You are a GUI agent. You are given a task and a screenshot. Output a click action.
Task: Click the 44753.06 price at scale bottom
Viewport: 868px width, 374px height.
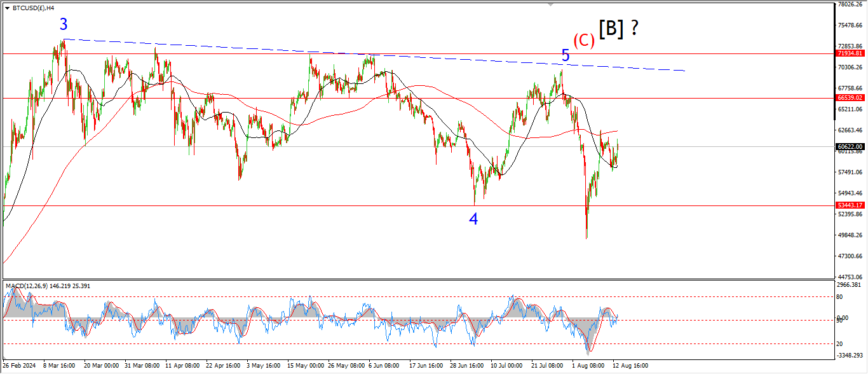tap(850, 277)
